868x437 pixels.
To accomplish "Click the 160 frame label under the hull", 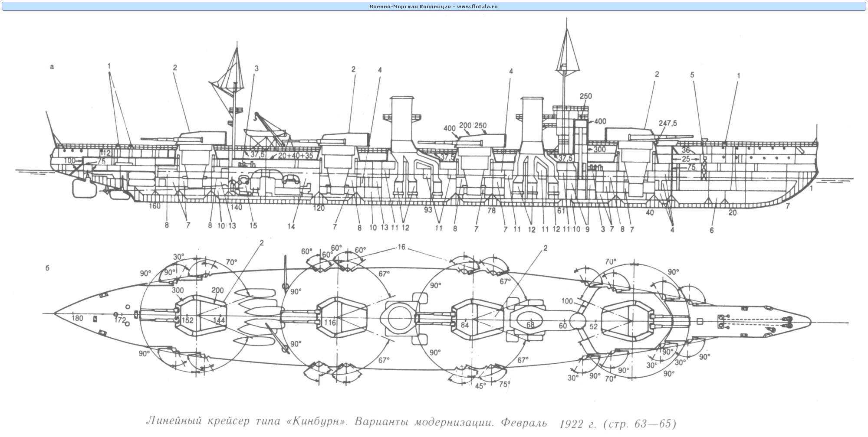I will [x=155, y=206].
